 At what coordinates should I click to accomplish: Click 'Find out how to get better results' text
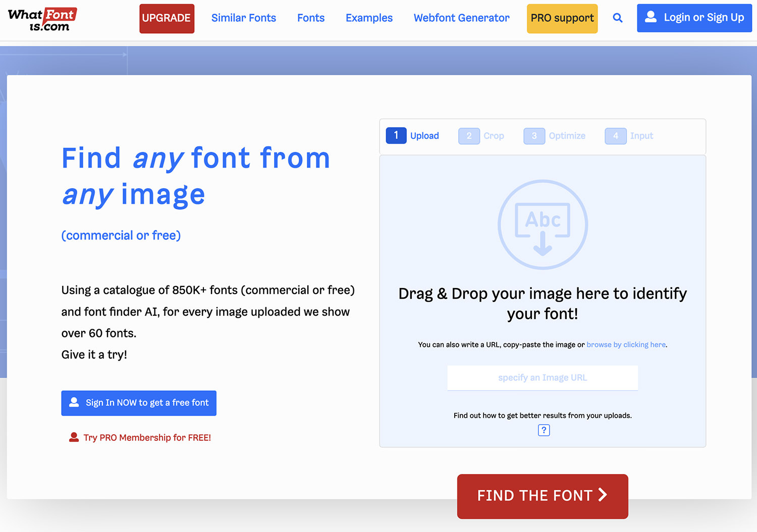(543, 416)
